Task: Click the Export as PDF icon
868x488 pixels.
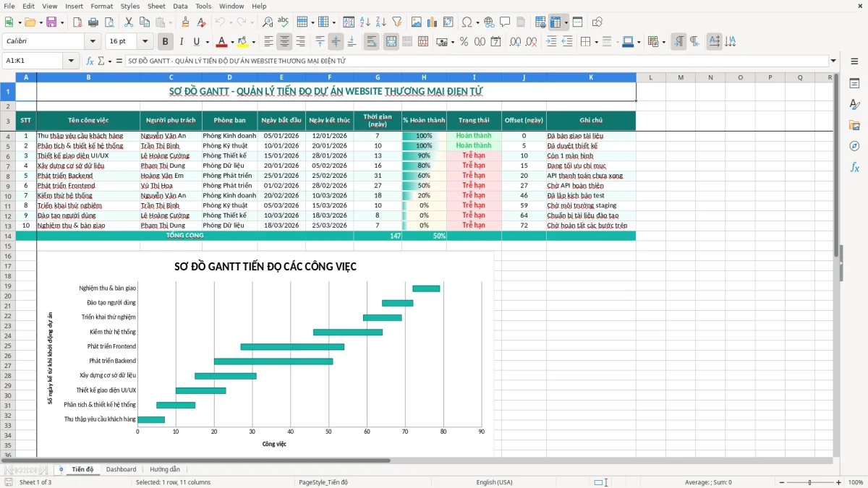Action: [77, 22]
